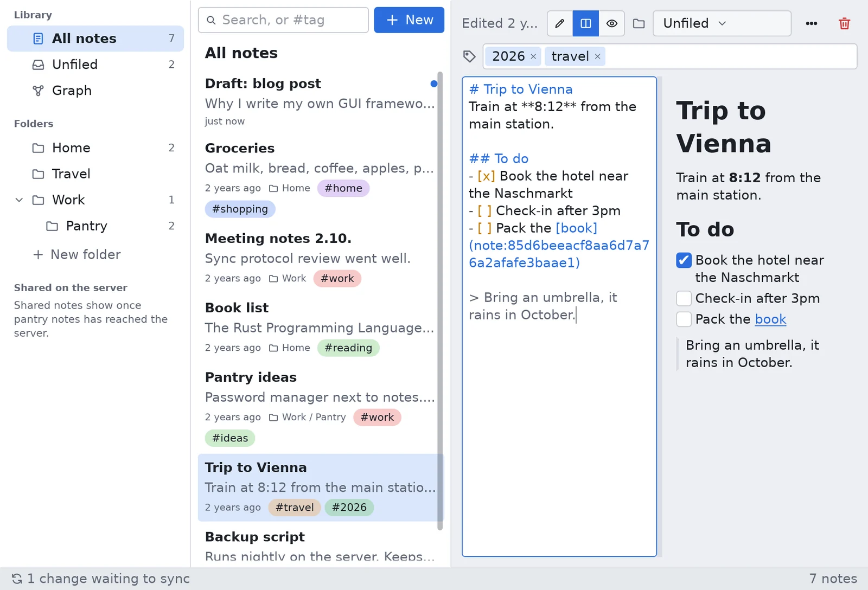Image resolution: width=868 pixels, height=590 pixels.
Task: Click the search magnifier icon
Action: (x=212, y=20)
